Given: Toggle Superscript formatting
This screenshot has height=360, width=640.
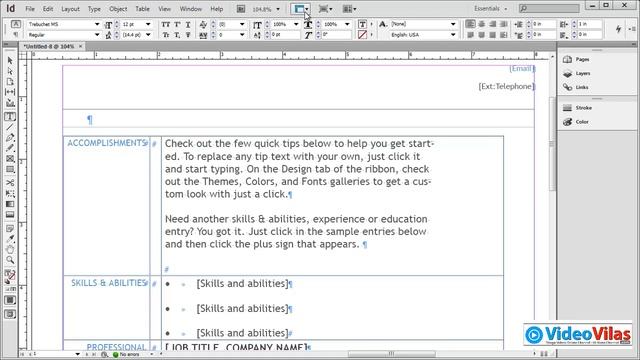Looking at the screenshot, I should click(177, 24).
